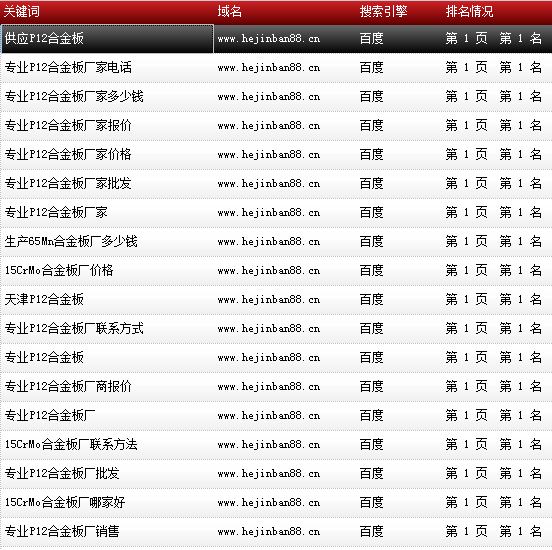Click domain cell in 供应P12合金板 row
Screen dimensions: 552x550
coord(269,39)
